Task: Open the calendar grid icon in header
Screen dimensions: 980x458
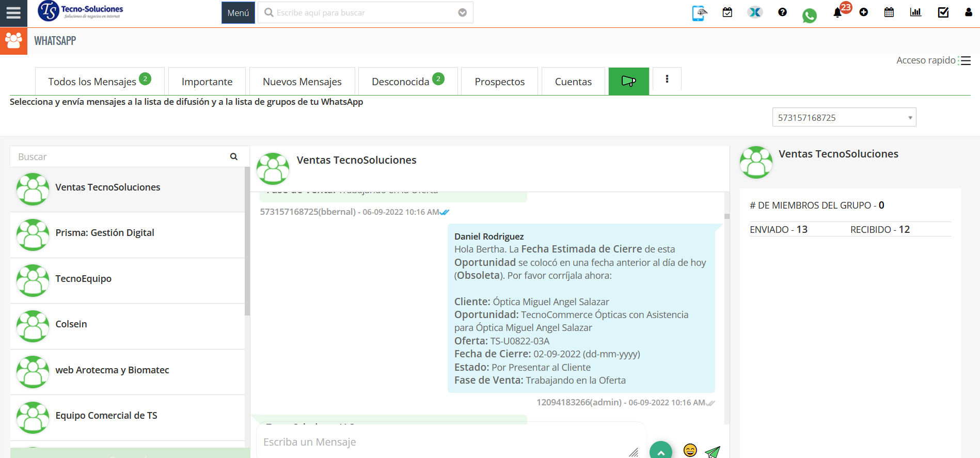Action: pos(889,12)
